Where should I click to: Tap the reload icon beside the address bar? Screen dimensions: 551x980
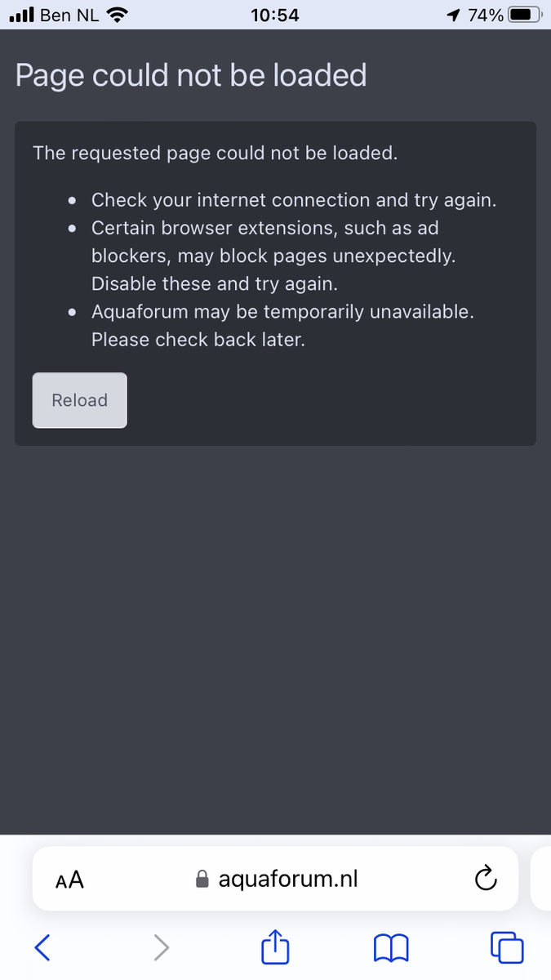tap(486, 879)
